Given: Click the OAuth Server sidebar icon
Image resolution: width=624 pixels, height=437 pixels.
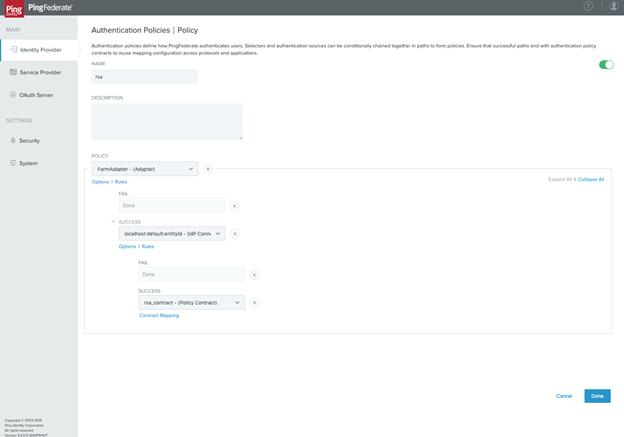Looking at the screenshot, I should pos(13,95).
